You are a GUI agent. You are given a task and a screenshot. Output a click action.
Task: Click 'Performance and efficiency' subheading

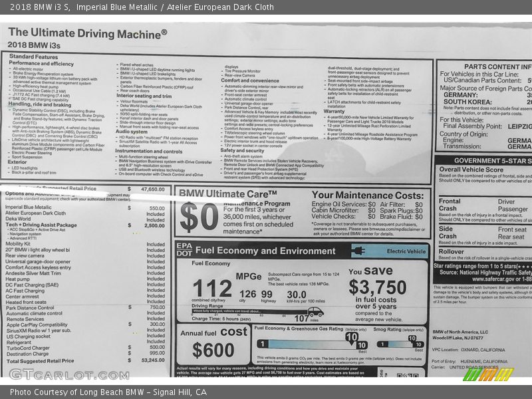point(41,63)
